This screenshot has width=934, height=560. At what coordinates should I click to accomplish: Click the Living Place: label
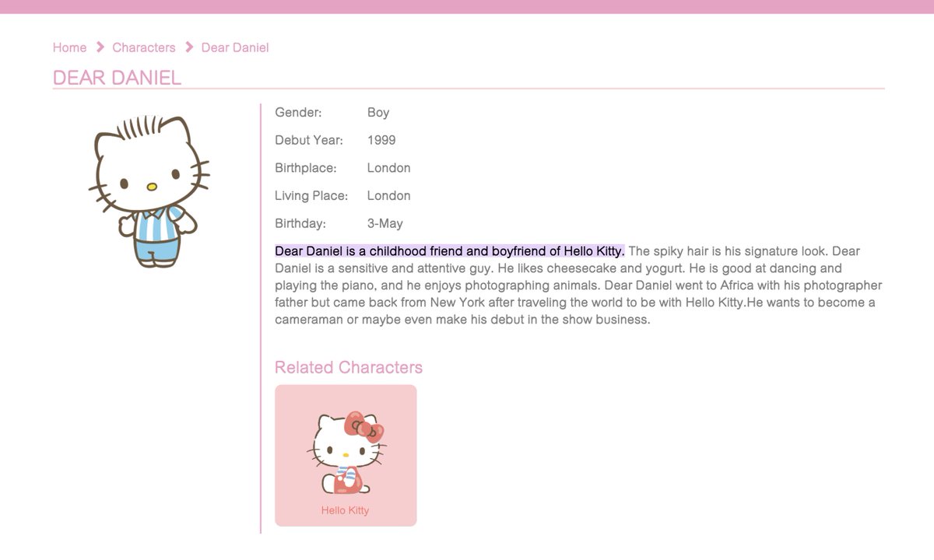click(311, 196)
